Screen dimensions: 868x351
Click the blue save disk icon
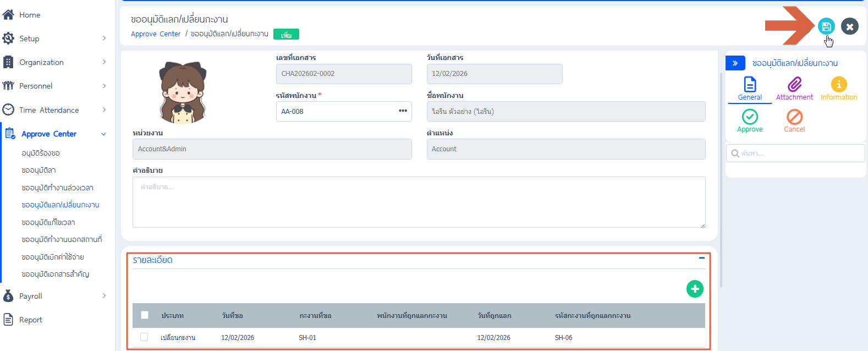[826, 26]
